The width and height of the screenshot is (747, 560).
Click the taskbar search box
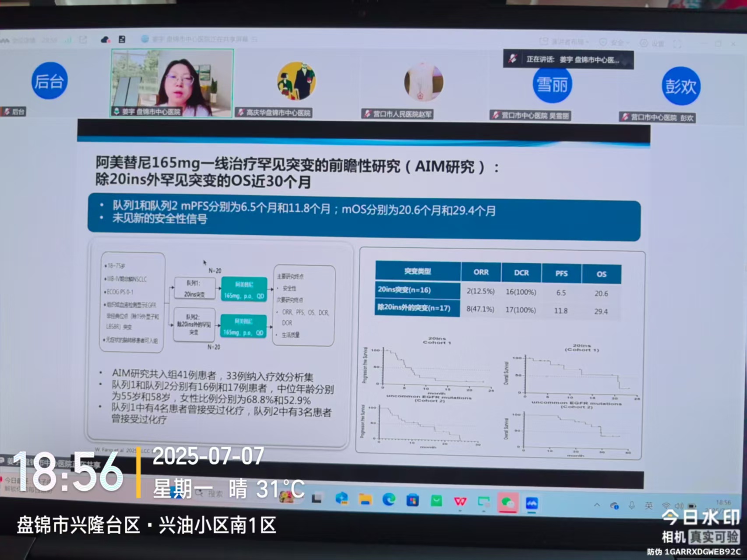[215, 494]
